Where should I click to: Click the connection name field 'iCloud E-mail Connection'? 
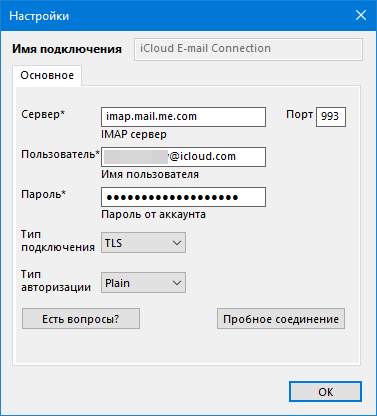click(248, 49)
